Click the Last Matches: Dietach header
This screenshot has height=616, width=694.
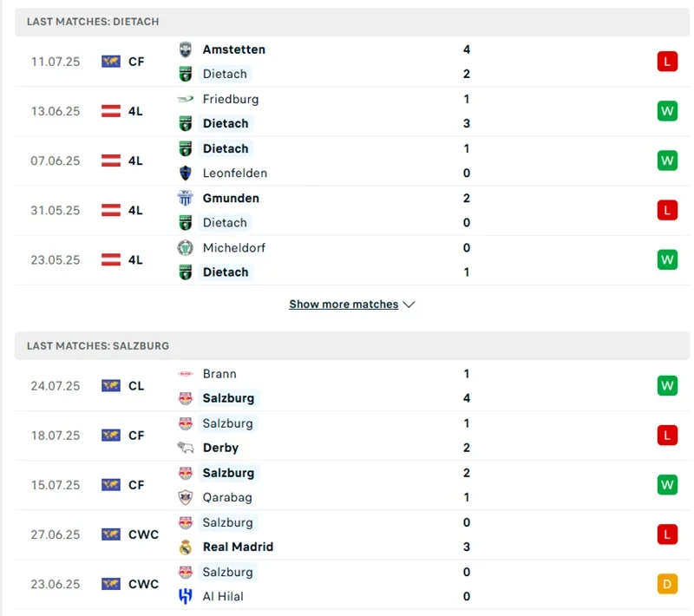(x=93, y=21)
